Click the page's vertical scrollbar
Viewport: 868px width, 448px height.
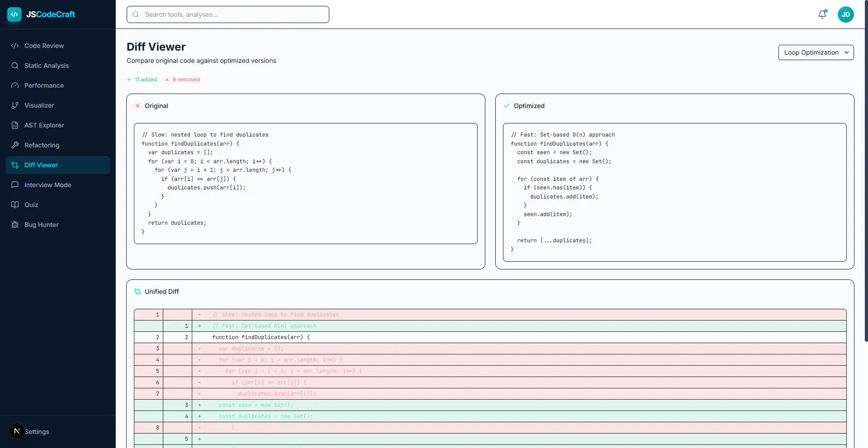point(866,171)
